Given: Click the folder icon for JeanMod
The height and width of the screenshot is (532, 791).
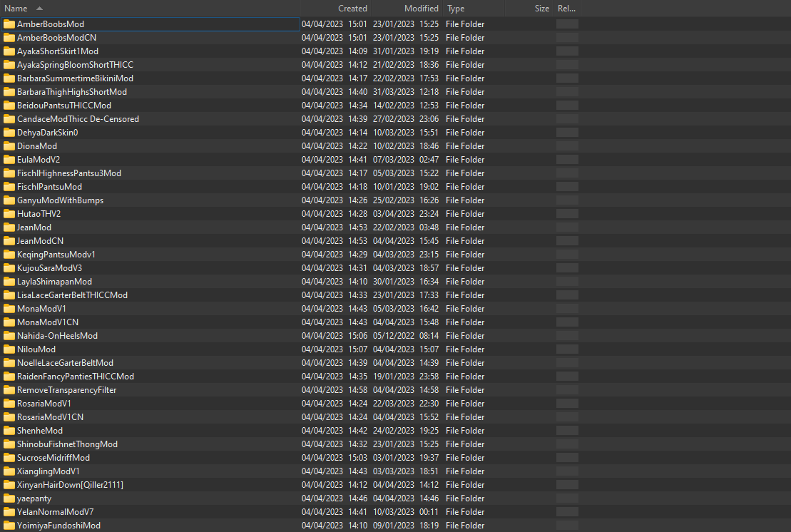Looking at the screenshot, I should [x=9, y=227].
